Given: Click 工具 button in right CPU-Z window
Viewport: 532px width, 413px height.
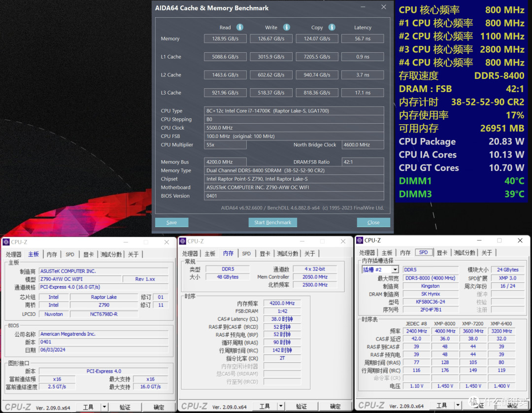Looking at the screenshot, I should pyautogui.click(x=442, y=405).
